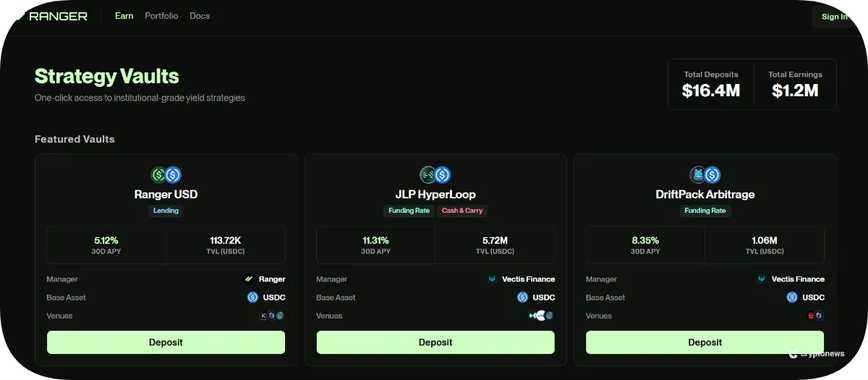The width and height of the screenshot is (868, 380).
Task: Click the Ranger USD token pair icon
Action: pos(166,175)
